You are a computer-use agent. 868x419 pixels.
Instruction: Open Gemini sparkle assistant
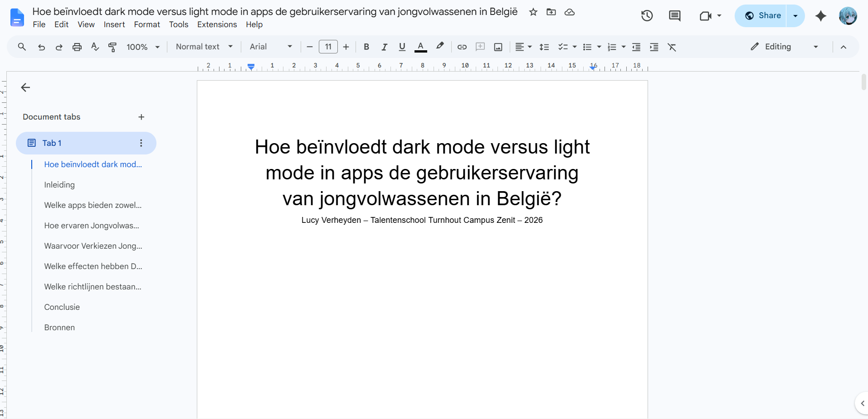click(x=821, y=16)
